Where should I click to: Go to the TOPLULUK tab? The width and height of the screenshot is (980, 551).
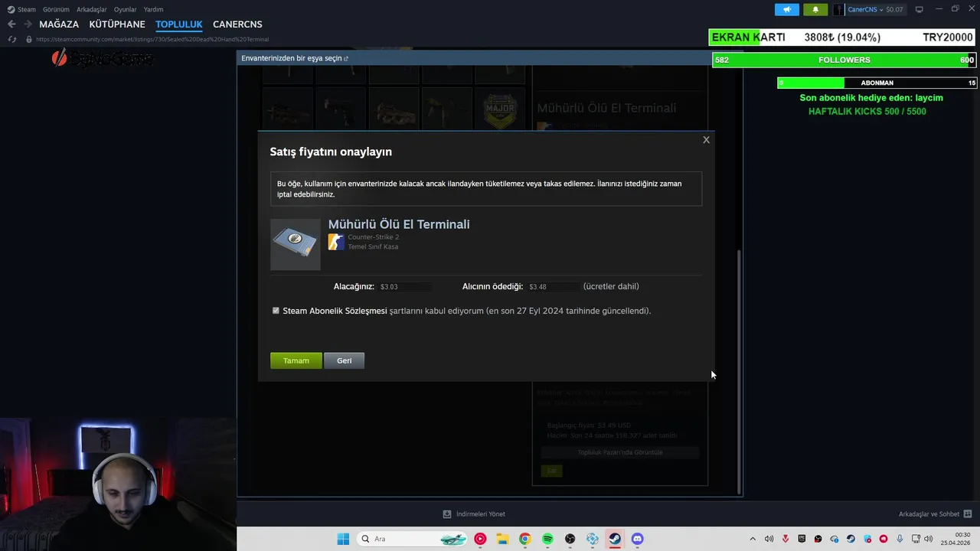[x=178, y=24]
